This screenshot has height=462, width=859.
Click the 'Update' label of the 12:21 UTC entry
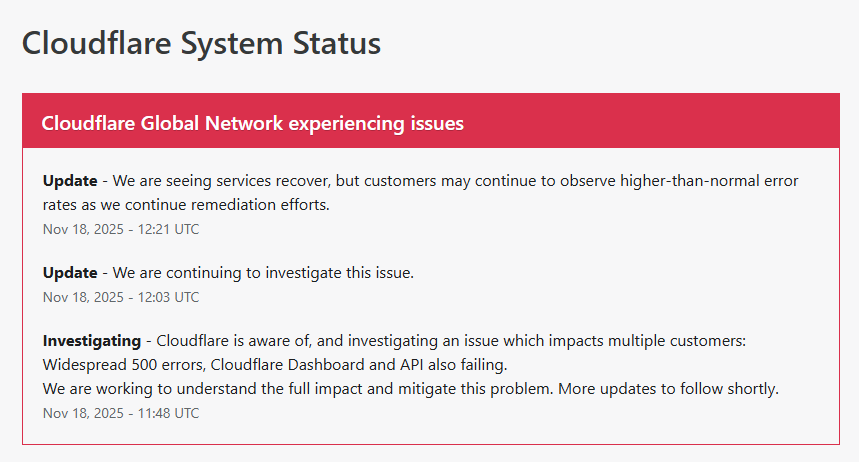70,181
